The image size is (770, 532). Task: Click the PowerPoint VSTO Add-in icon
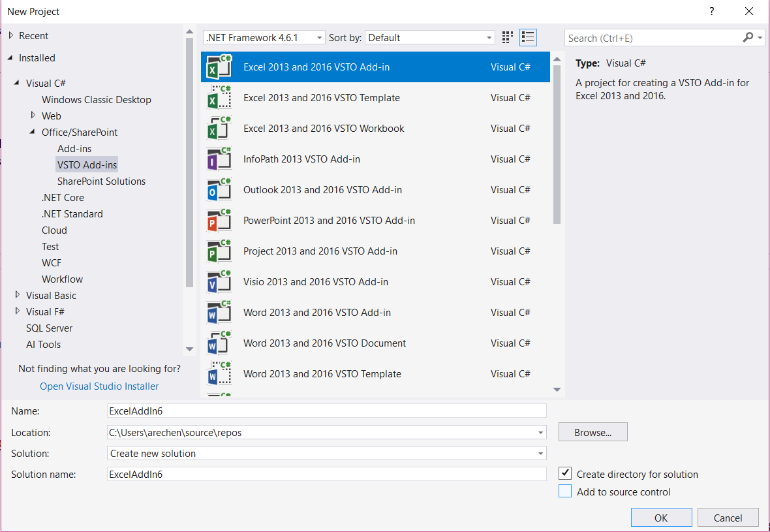tap(219, 221)
